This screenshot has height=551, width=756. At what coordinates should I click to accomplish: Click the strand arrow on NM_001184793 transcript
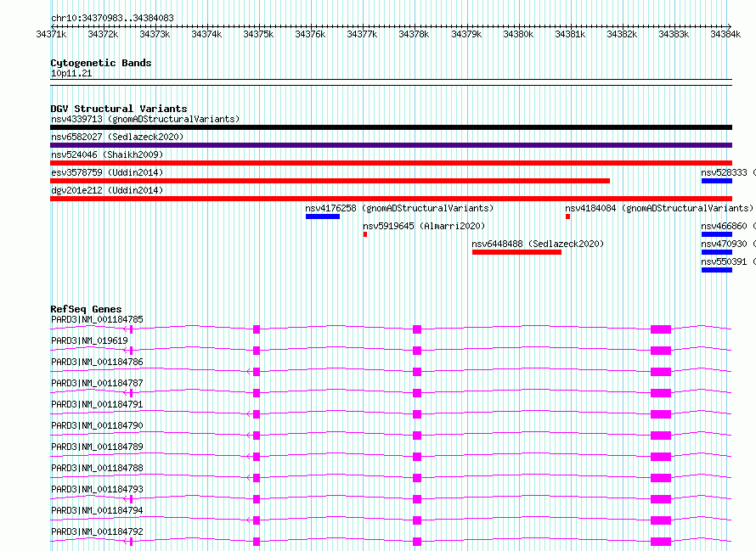click(x=126, y=499)
